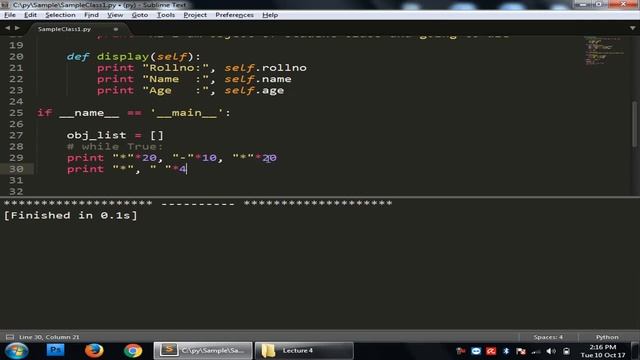Click the power battery tray icon

click(566, 351)
